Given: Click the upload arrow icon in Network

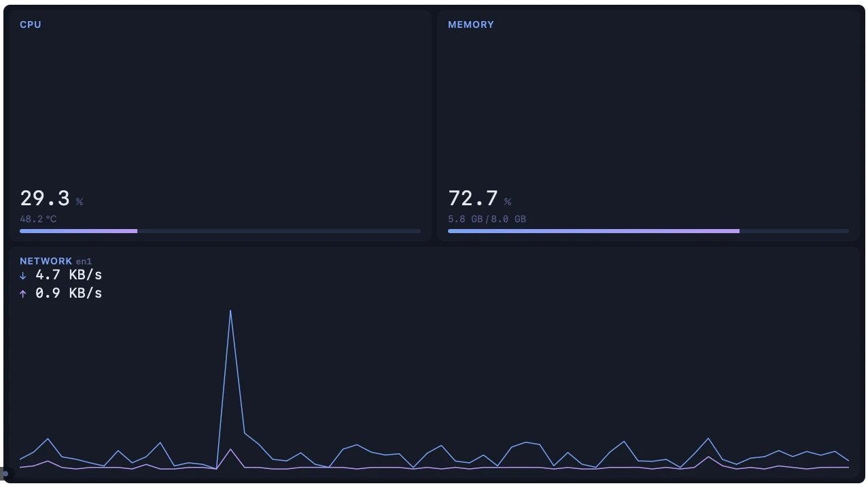Looking at the screenshot, I should point(22,294).
